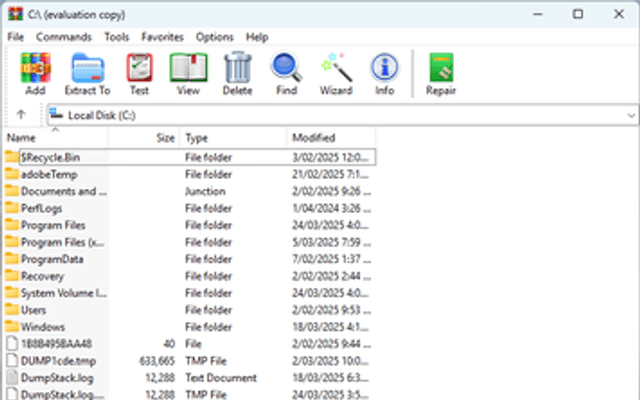Click the DUMP1cde.tmp file icon
Image resolution: width=640 pixels, height=400 pixels.
13,360
